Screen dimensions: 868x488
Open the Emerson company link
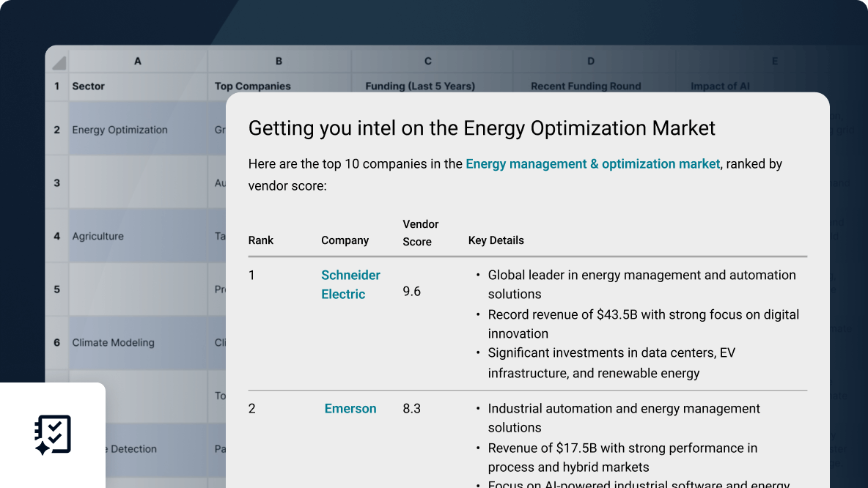point(350,409)
